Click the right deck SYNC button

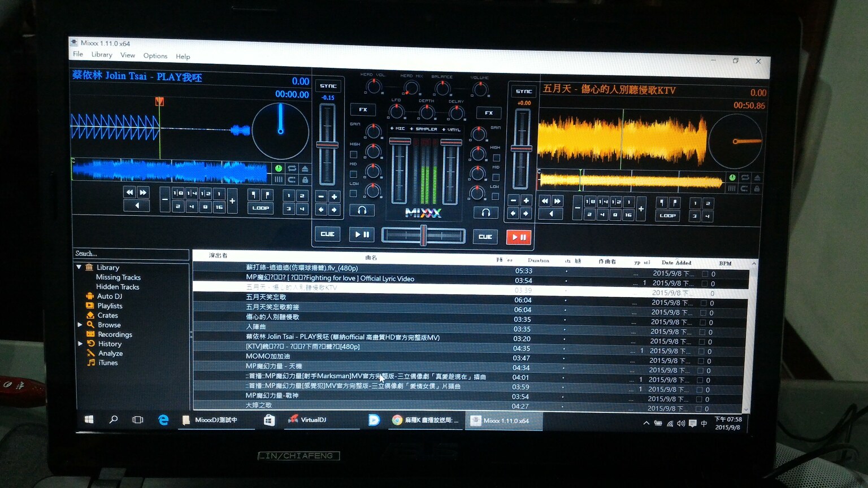tap(523, 91)
